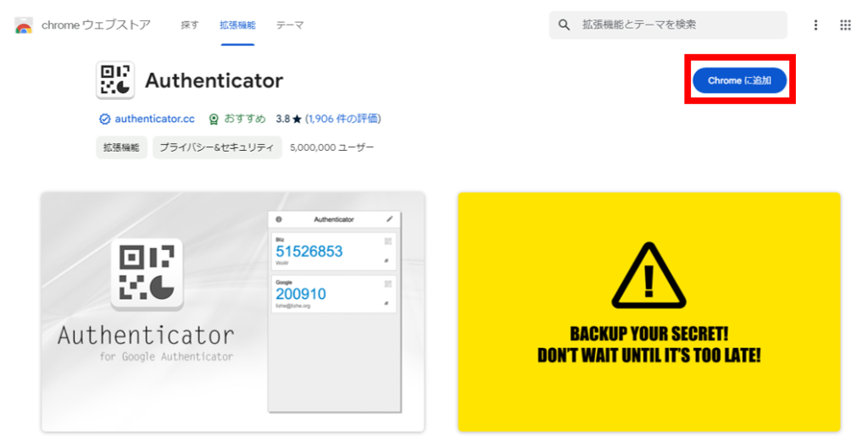Click the Chrome Web Store rainbow logo

[x=23, y=25]
